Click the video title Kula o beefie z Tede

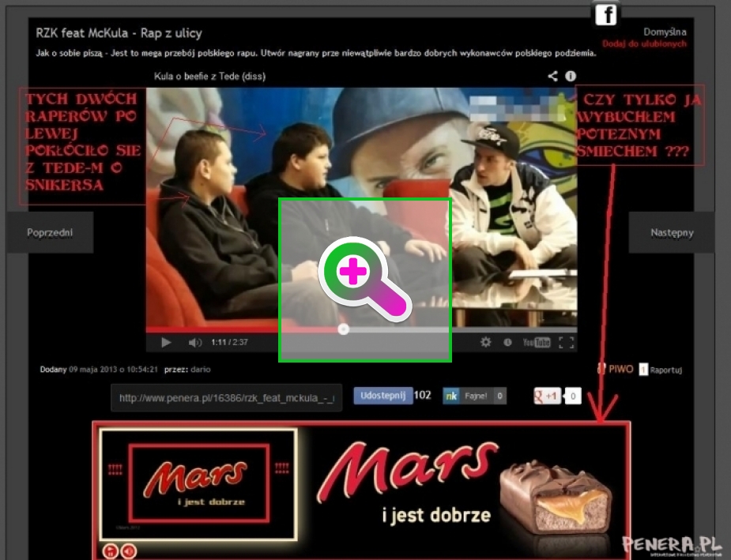pos(209,77)
